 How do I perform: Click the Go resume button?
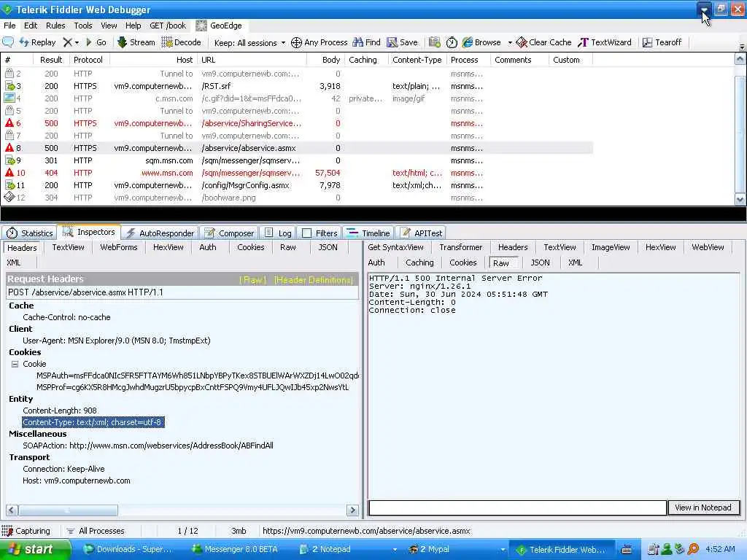(x=96, y=42)
